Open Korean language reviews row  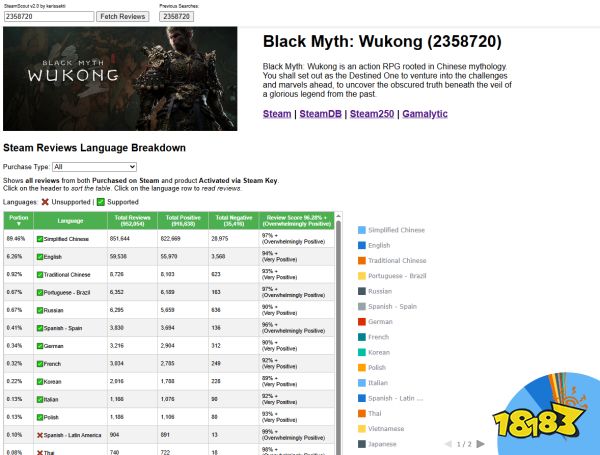pyautogui.click(x=169, y=382)
